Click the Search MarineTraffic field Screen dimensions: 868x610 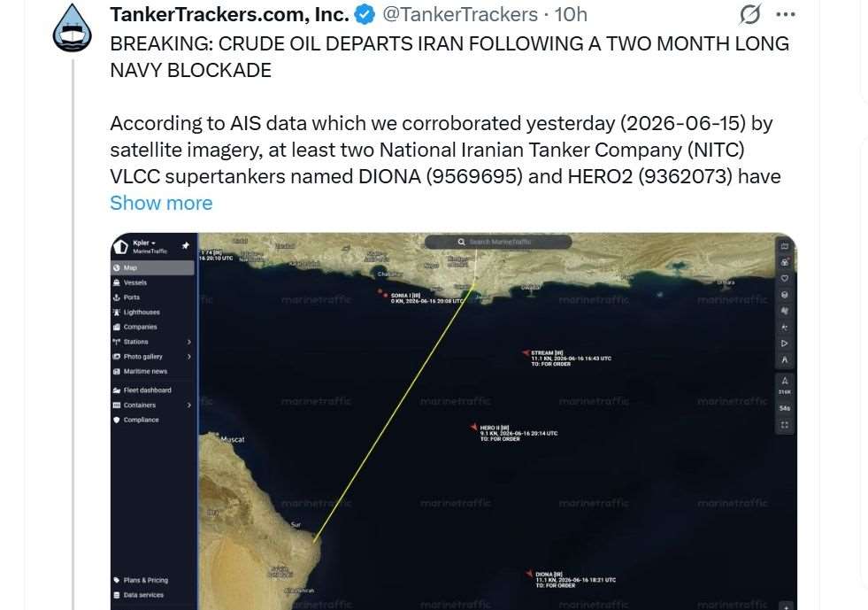[x=497, y=242]
